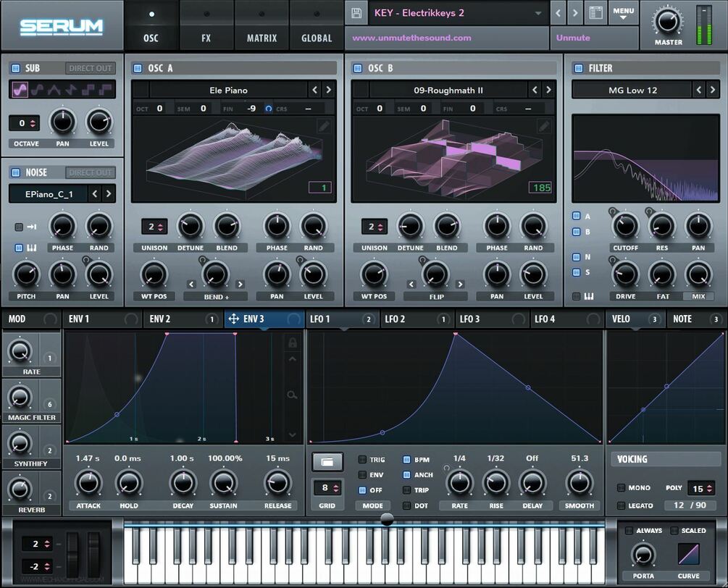
Task: Toggle filter routing for oscillator A
Action: [x=576, y=216]
